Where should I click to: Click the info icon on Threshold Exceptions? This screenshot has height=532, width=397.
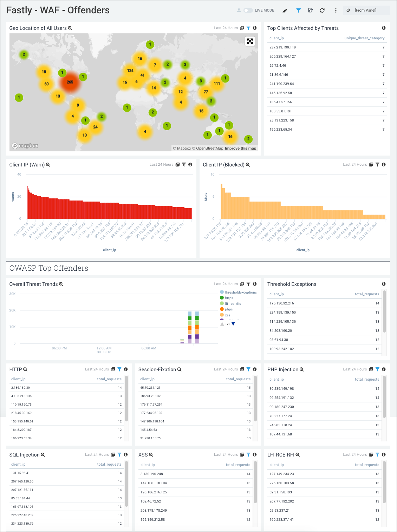[x=384, y=284]
